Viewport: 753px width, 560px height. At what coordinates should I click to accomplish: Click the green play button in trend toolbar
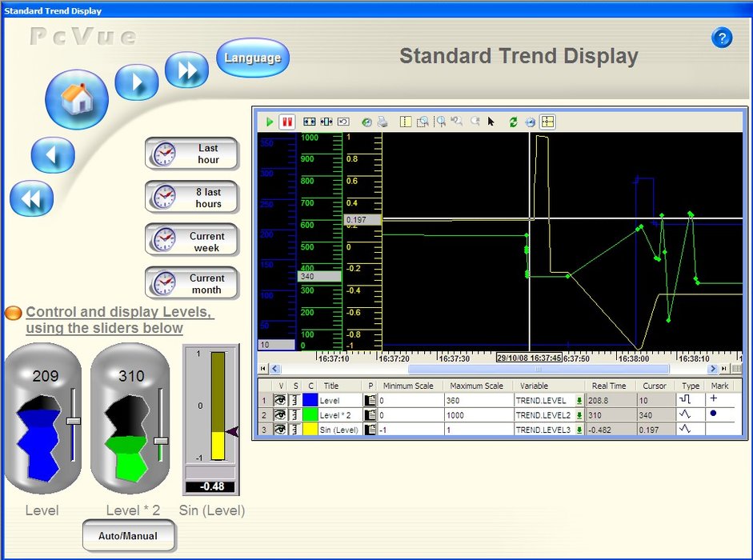click(x=270, y=122)
